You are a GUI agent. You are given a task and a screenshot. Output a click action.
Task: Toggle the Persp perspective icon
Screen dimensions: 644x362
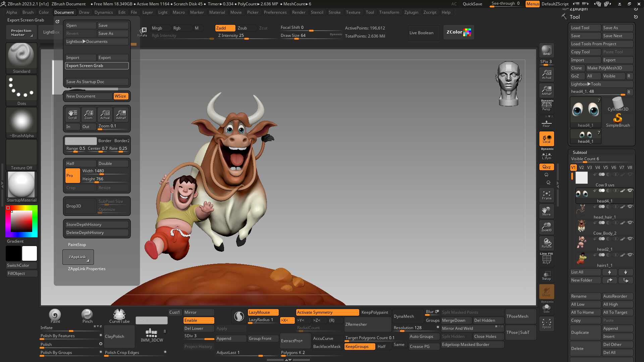tap(546, 106)
